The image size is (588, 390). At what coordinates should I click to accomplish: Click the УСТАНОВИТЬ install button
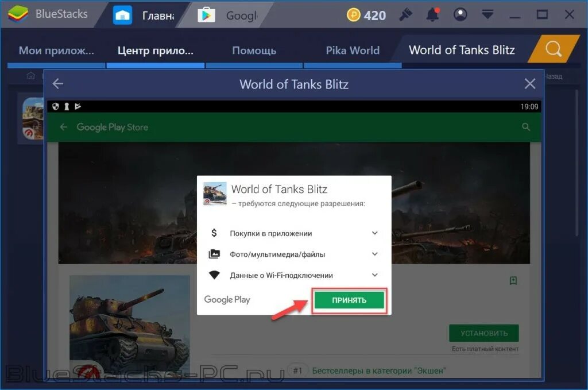483,333
